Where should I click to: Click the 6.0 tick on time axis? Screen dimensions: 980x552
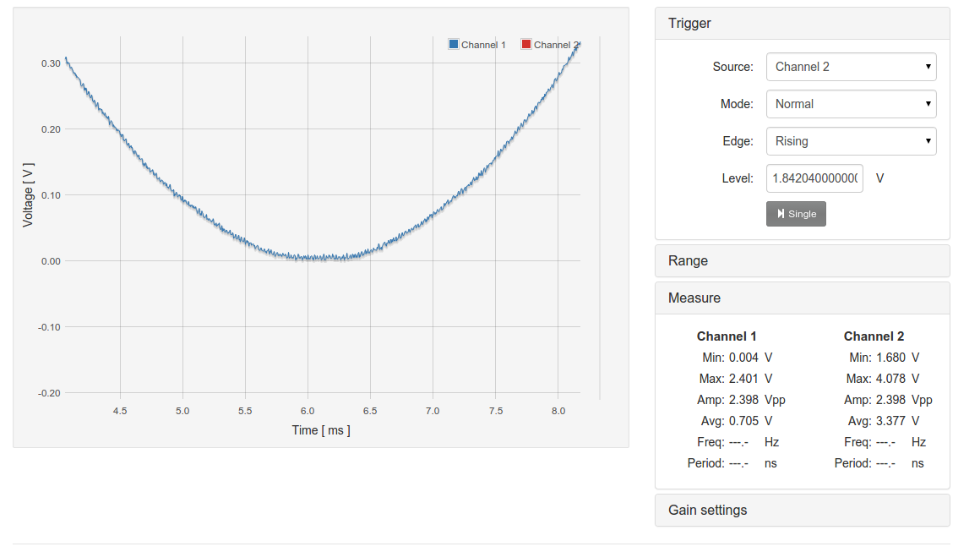(308, 411)
